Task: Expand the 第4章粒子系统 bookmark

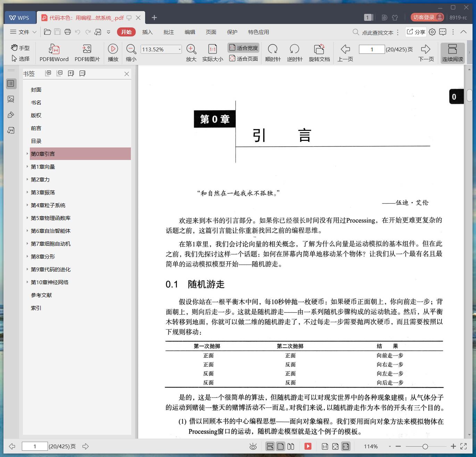Action: tap(27, 205)
